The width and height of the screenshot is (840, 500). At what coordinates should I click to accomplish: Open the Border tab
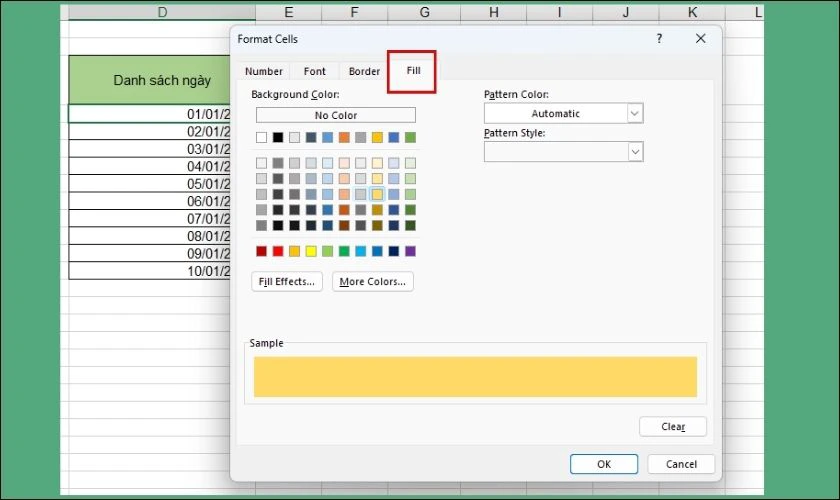(x=364, y=71)
